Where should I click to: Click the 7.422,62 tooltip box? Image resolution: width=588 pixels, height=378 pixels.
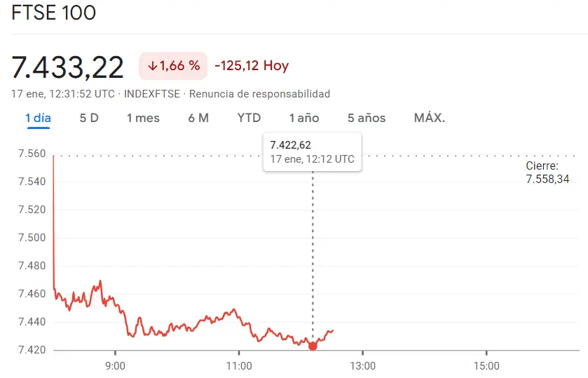[x=313, y=152]
